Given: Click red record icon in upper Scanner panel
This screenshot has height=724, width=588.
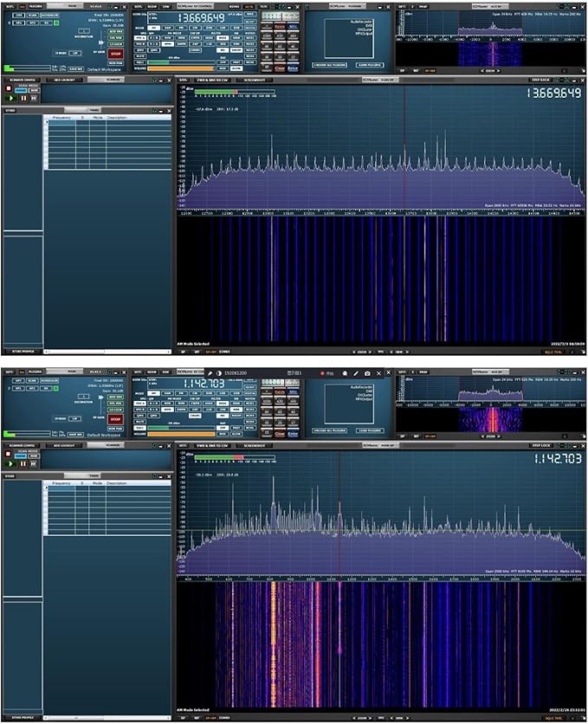Looking at the screenshot, I should tap(9, 87).
